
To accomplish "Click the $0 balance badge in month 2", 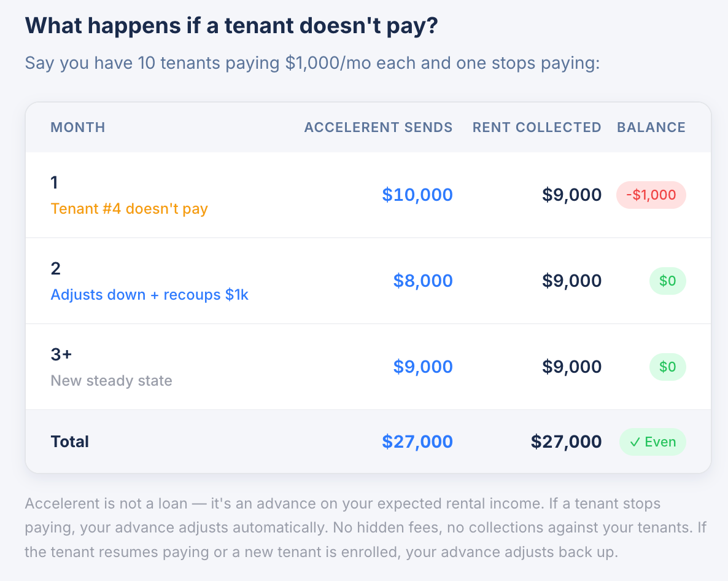I will click(x=667, y=281).
